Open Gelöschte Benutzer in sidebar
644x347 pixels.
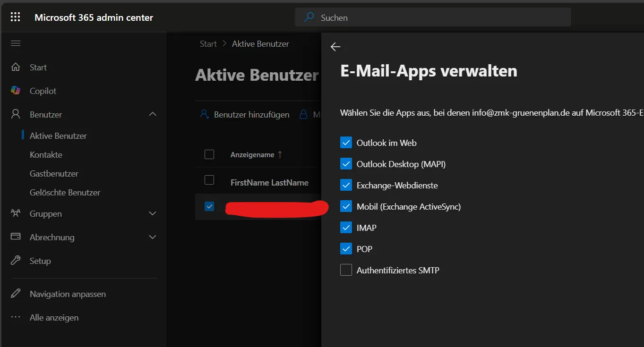pyautogui.click(x=65, y=192)
